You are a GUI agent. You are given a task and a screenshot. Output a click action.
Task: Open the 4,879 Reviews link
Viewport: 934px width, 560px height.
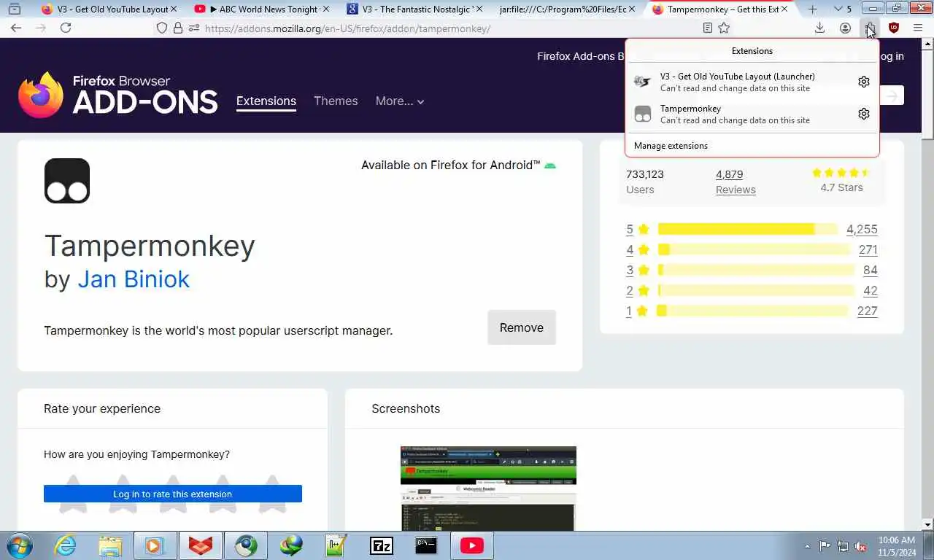click(736, 182)
